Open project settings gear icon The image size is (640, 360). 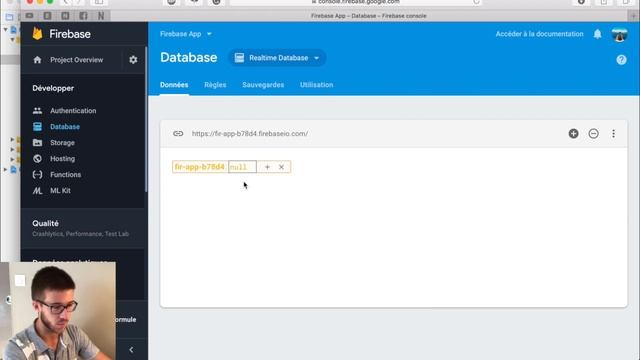pos(133,60)
